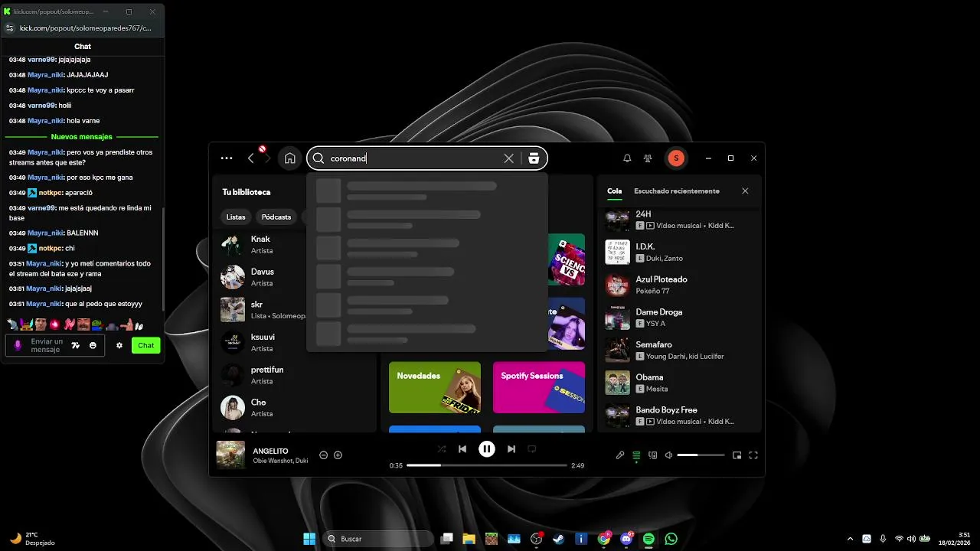Screen dimensions: 980x551
Task: Open WhatsApp from the taskbar
Action: [x=671, y=539]
